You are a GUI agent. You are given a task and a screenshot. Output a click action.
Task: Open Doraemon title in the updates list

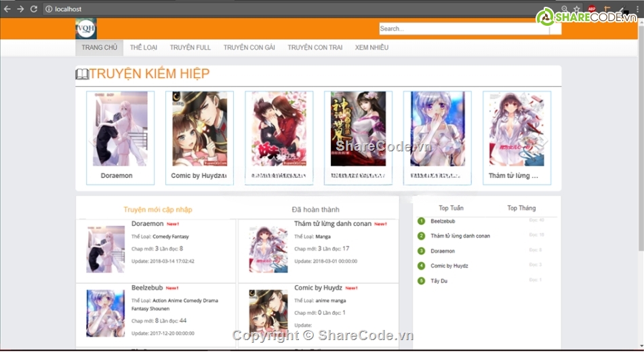coord(148,224)
